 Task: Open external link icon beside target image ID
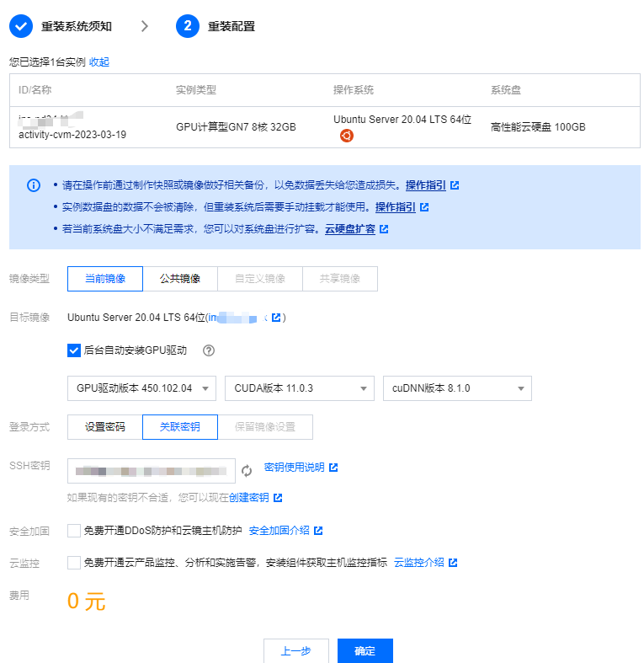click(x=276, y=318)
